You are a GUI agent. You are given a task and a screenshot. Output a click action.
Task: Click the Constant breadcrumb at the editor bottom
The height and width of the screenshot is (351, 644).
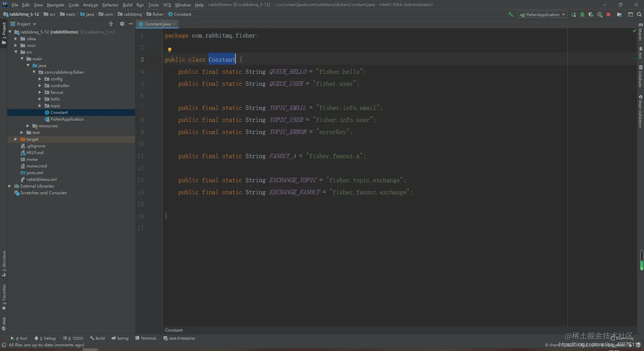pos(174,330)
